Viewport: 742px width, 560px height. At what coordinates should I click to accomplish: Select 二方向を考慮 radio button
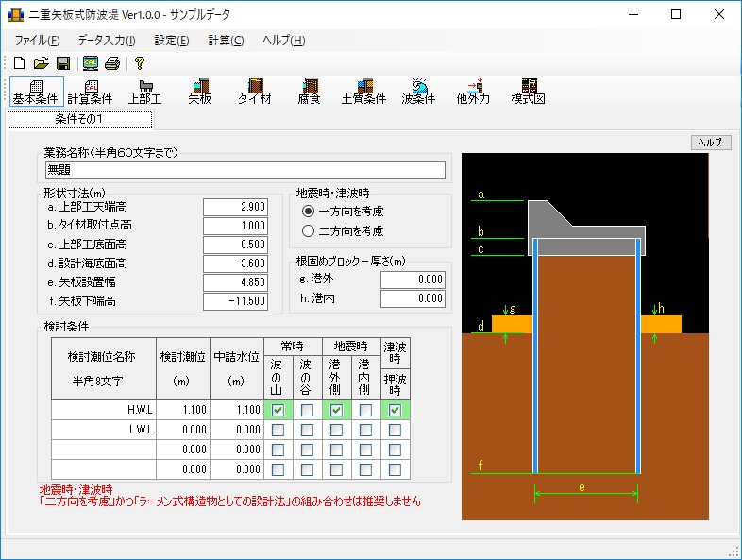tap(308, 231)
